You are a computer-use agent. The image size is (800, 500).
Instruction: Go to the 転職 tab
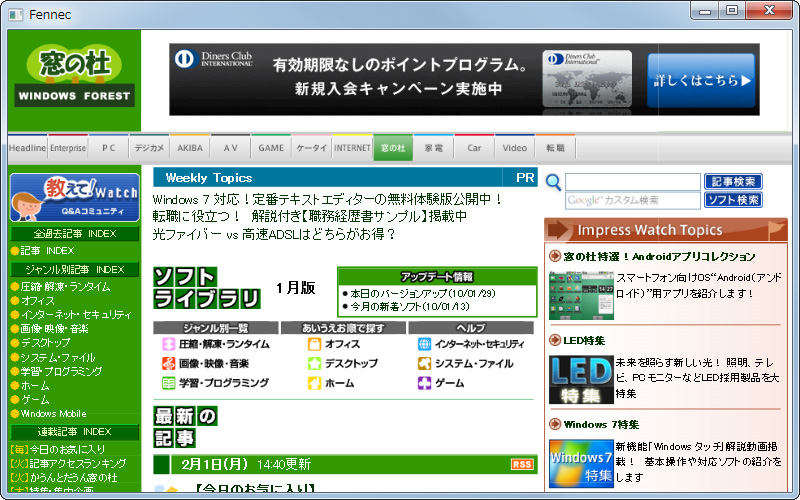(555, 148)
